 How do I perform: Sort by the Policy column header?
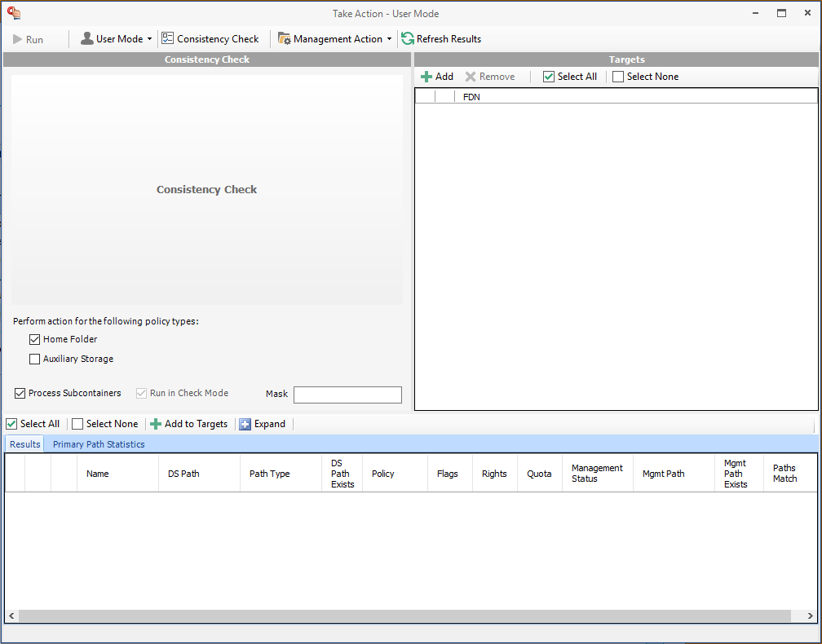[x=396, y=474]
